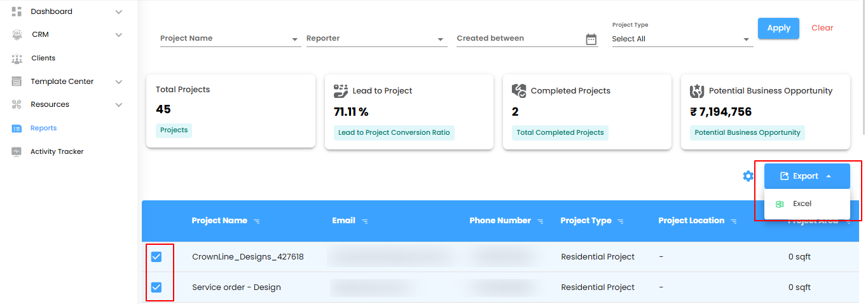Click the Created between date field

point(527,39)
